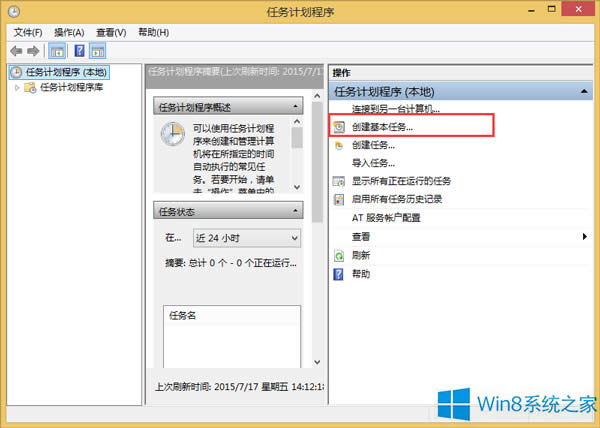Click 创建任务... action

[x=373, y=145]
